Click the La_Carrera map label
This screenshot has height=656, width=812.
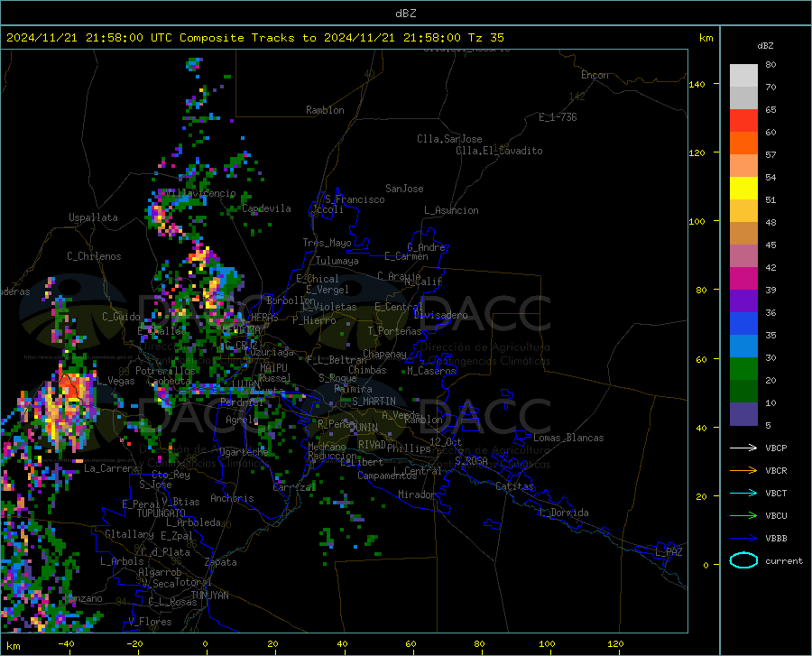pyautogui.click(x=111, y=468)
